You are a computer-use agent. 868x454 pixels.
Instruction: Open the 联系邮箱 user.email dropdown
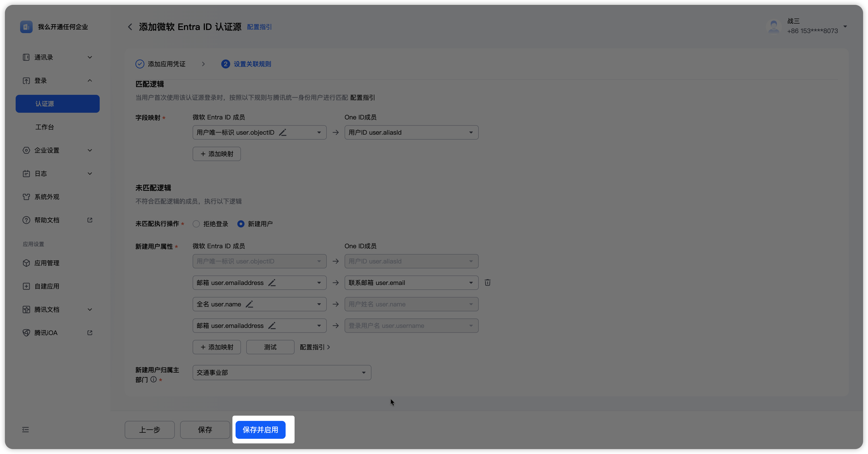pyautogui.click(x=411, y=283)
